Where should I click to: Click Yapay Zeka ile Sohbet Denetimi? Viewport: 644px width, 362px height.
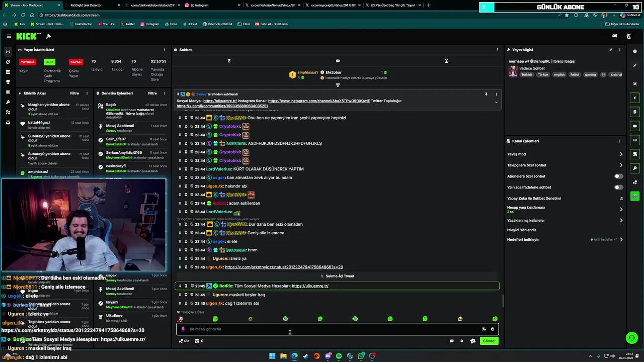click(x=534, y=199)
